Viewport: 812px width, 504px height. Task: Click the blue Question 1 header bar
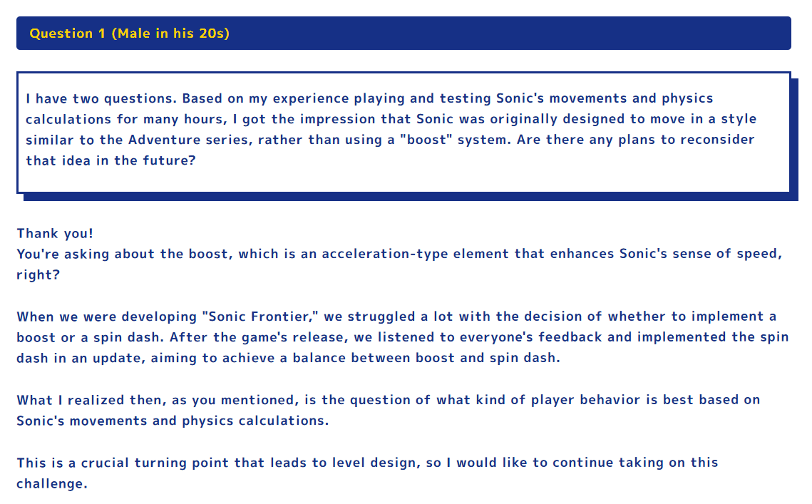pos(404,34)
